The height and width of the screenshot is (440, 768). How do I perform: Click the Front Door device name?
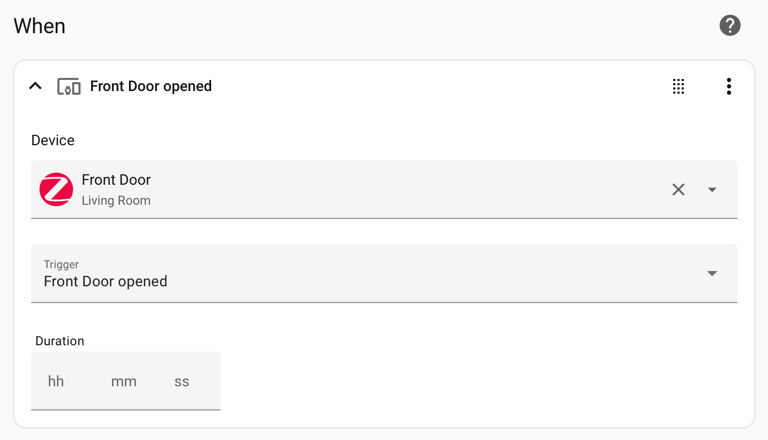click(x=116, y=180)
